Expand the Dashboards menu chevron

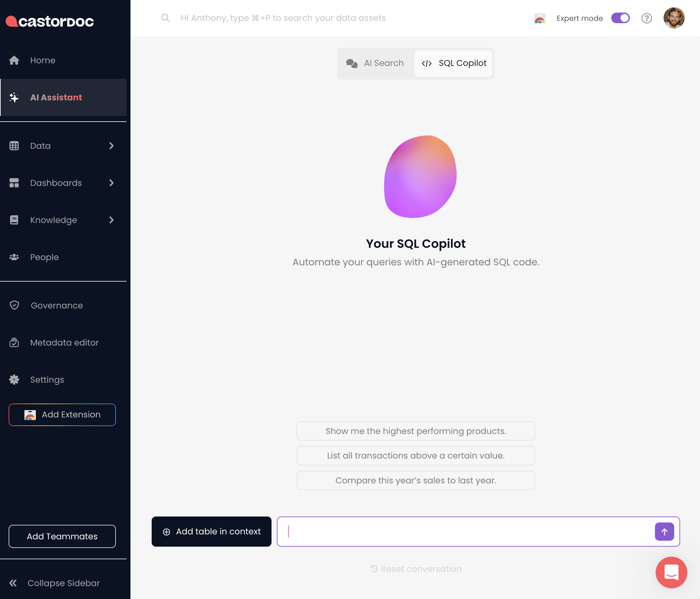pyautogui.click(x=112, y=183)
